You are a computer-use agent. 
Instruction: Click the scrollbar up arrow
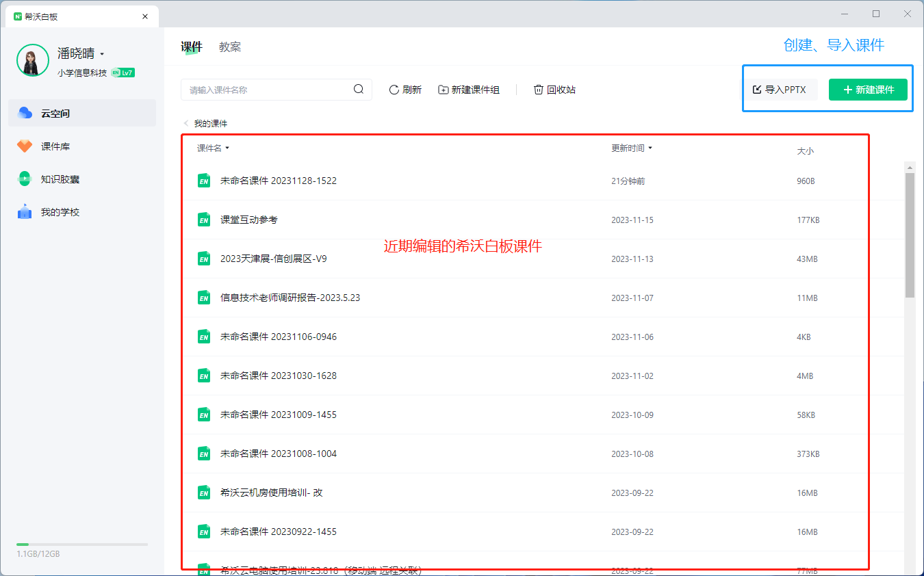point(910,167)
